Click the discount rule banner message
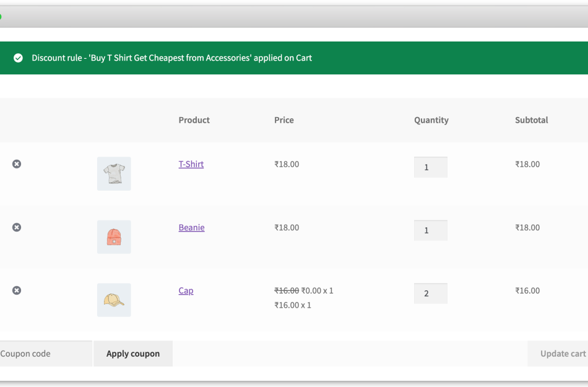Viewport: 588px width, 387px height. (171, 58)
